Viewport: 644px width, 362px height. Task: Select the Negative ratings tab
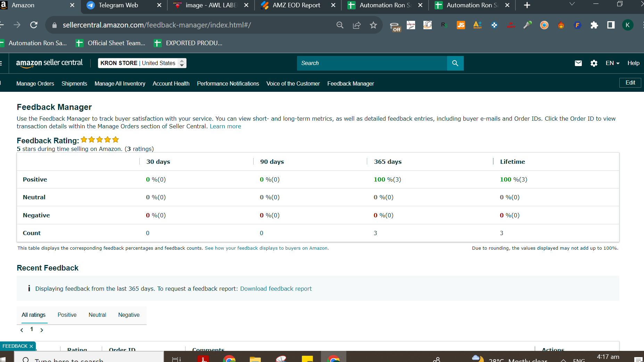(129, 315)
